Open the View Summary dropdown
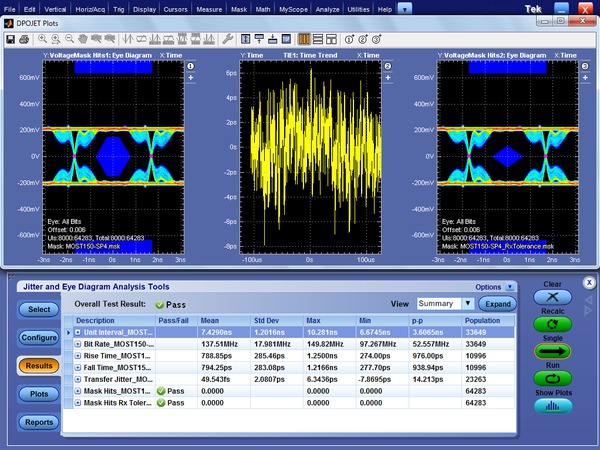Image resolution: width=600 pixels, height=450 pixels. click(x=468, y=303)
